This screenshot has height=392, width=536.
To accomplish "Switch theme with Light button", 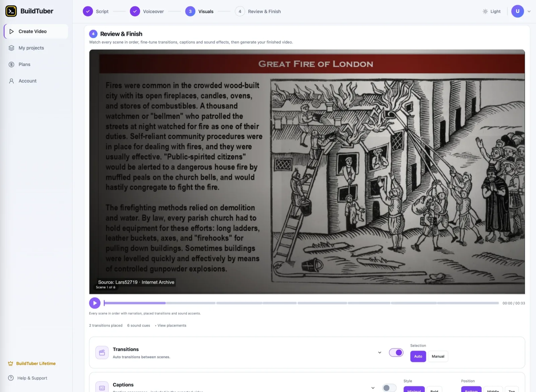I will pos(491,11).
